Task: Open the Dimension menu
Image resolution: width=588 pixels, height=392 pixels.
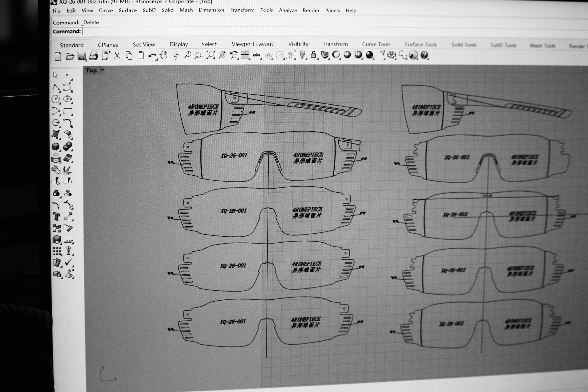Action: point(211,10)
